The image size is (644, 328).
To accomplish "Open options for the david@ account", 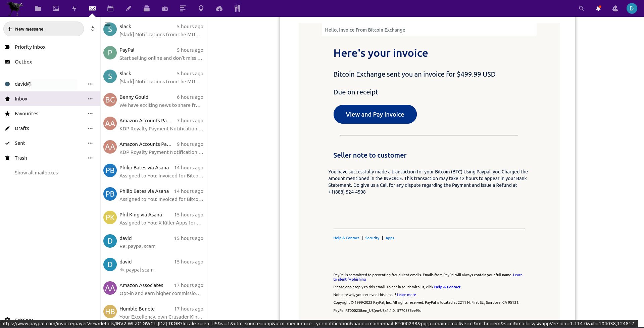I will tap(90, 84).
